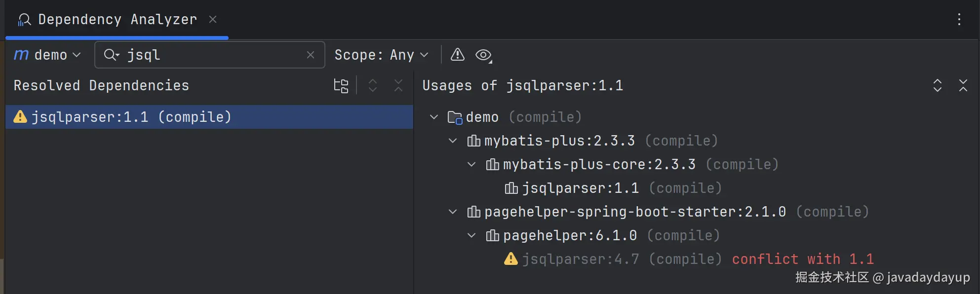The height and width of the screenshot is (294, 980).
Task: Collapse the pagehelper-spring-boot-starter:2.1.0 node
Action: click(x=453, y=212)
